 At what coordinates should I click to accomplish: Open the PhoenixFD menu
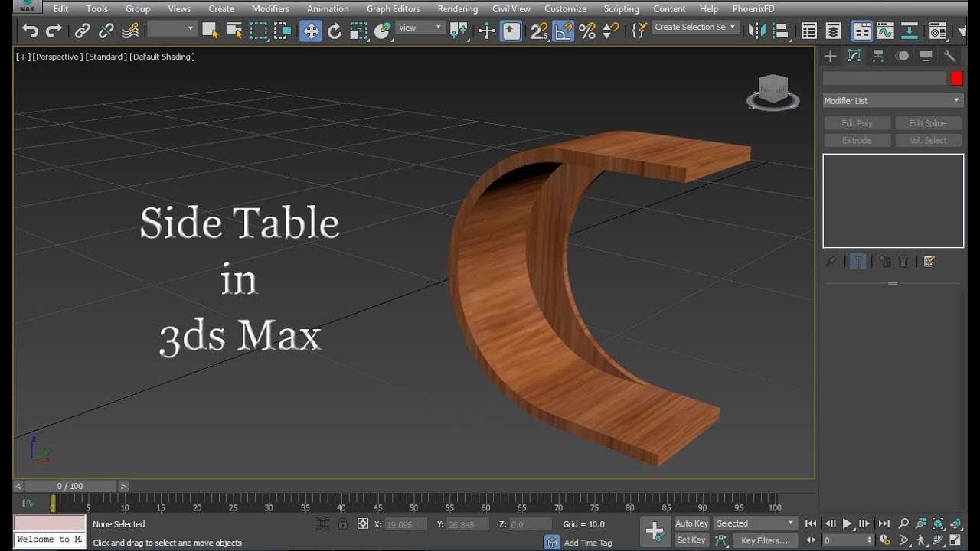coord(753,8)
